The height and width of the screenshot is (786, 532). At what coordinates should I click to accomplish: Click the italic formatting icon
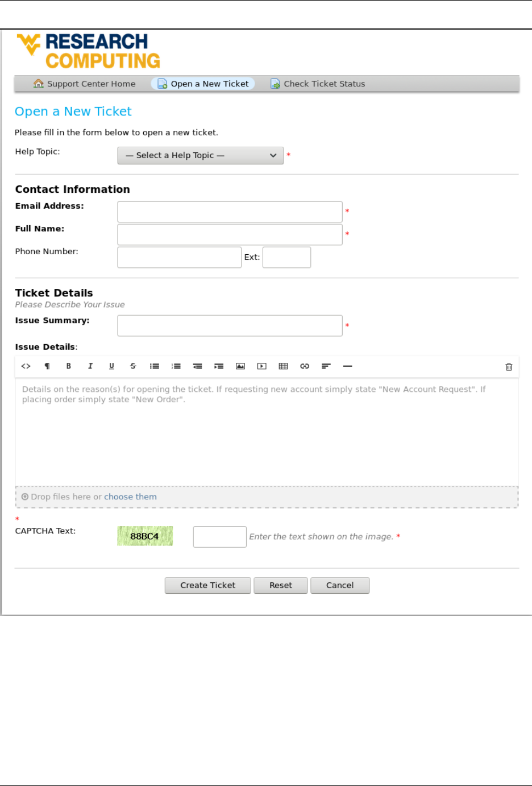click(x=90, y=366)
